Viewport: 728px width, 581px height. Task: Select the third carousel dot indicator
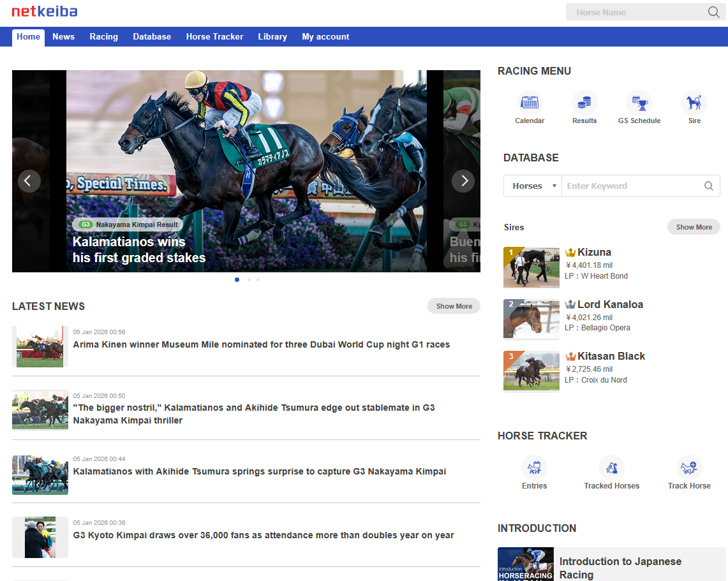[x=258, y=280]
